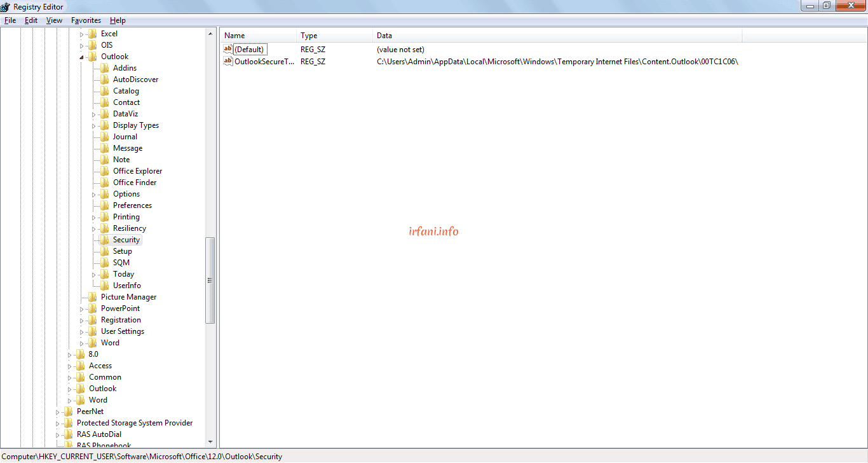Click the Content.Outlook path data cell
This screenshot has width=868, height=463.
557,62
